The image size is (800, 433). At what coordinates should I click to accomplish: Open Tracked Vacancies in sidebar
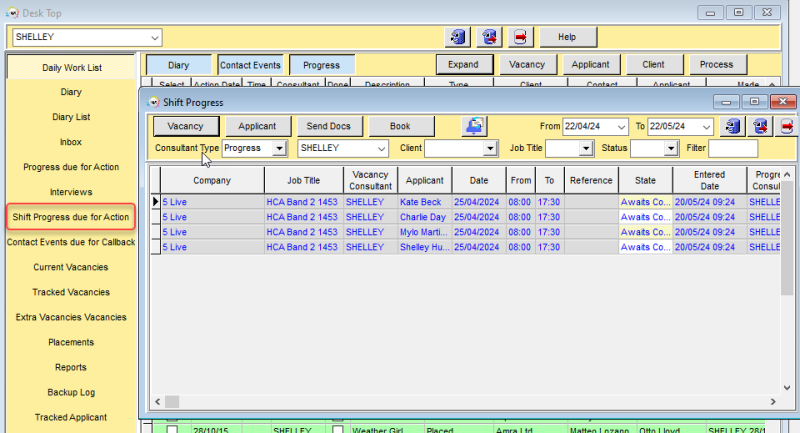coord(71,292)
